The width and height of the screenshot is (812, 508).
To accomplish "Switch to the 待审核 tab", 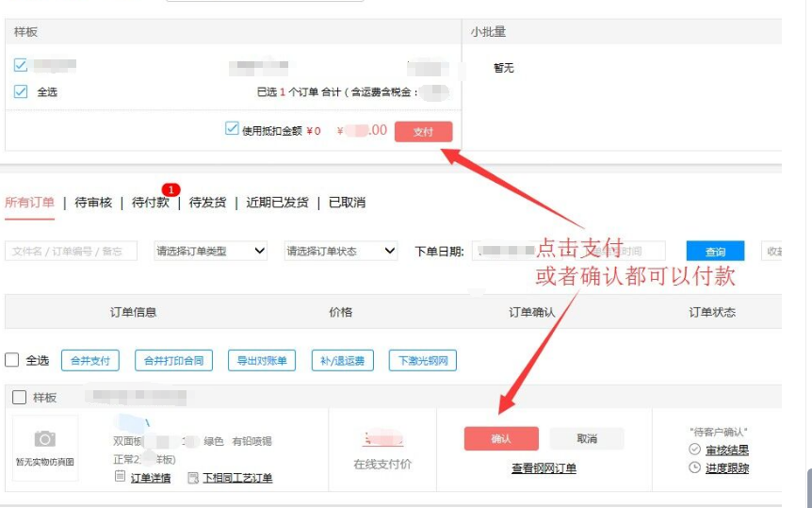I will [x=93, y=203].
